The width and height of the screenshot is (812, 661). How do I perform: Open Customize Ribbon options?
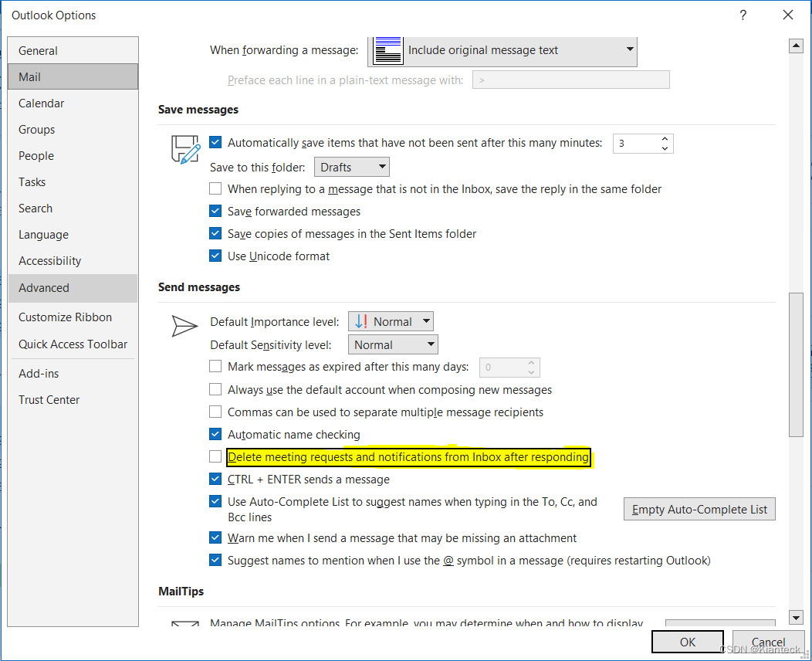(x=73, y=317)
